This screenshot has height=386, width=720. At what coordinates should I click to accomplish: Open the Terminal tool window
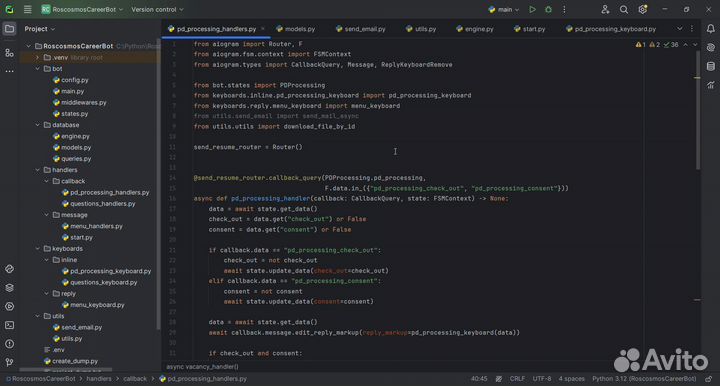point(9,325)
